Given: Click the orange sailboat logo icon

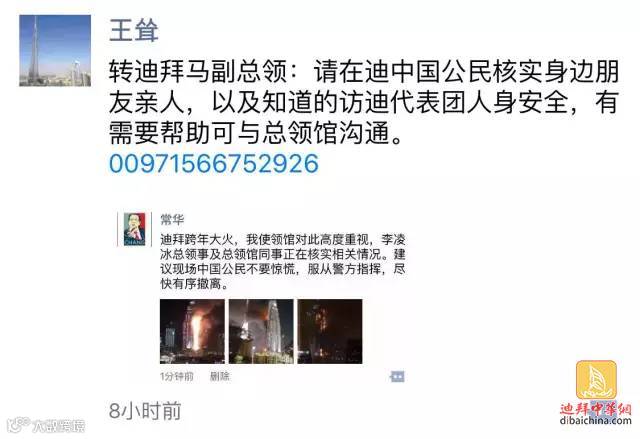Looking at the screenshot, I should (596, 380).
